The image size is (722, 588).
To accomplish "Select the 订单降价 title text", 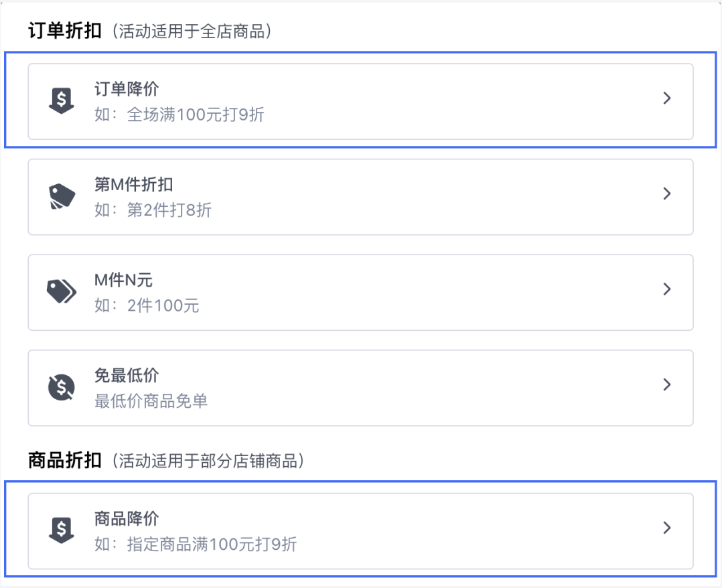I will point(127,89).
